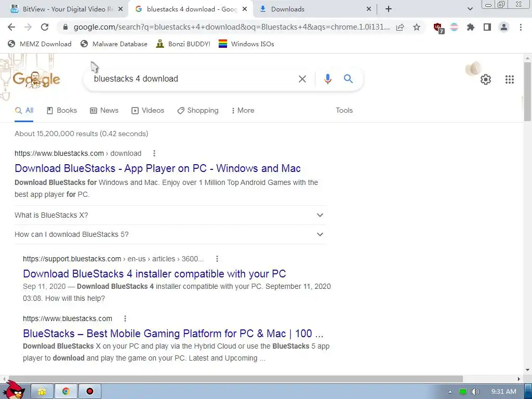532x399 pixels.
Task: Click the red record button taskbar icon
Action: point(89,392)
